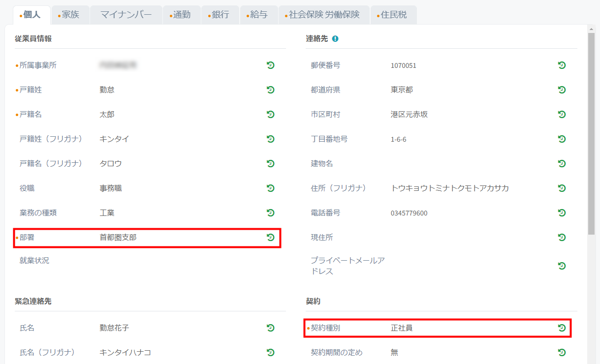The width and height of the screenshot is (600, 364).
Task: Select the 給与 tab
Action: 259,15
